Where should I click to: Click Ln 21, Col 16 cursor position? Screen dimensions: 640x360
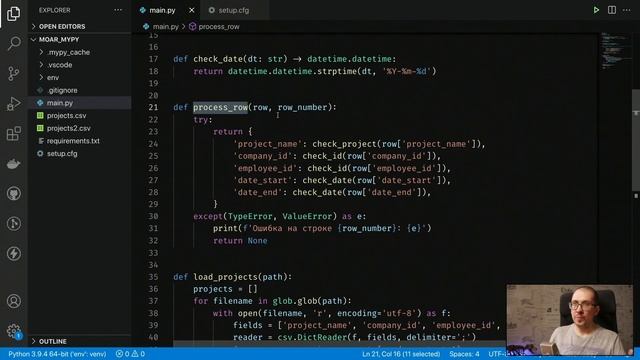click(401, 354)
